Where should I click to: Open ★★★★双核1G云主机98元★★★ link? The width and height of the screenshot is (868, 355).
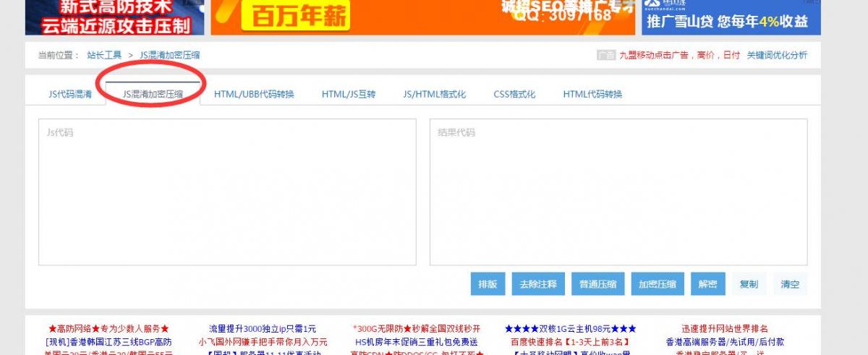click(571, 329)
